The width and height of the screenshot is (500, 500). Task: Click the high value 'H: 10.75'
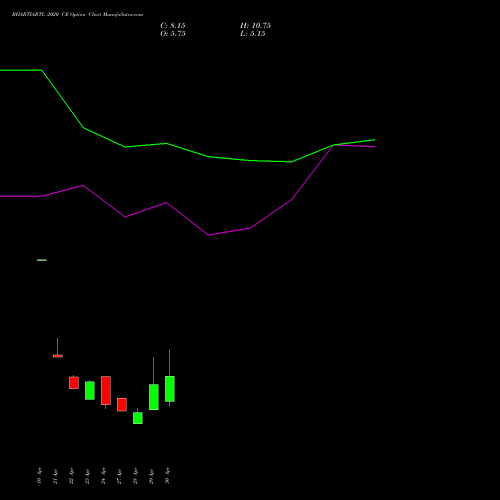pos(255,26)
